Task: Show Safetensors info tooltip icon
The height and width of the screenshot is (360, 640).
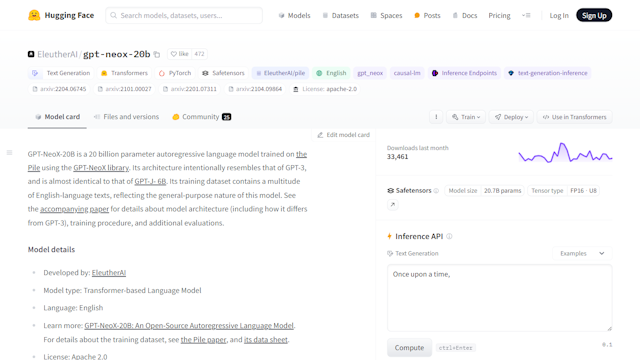Action: (x=436, y=191)
